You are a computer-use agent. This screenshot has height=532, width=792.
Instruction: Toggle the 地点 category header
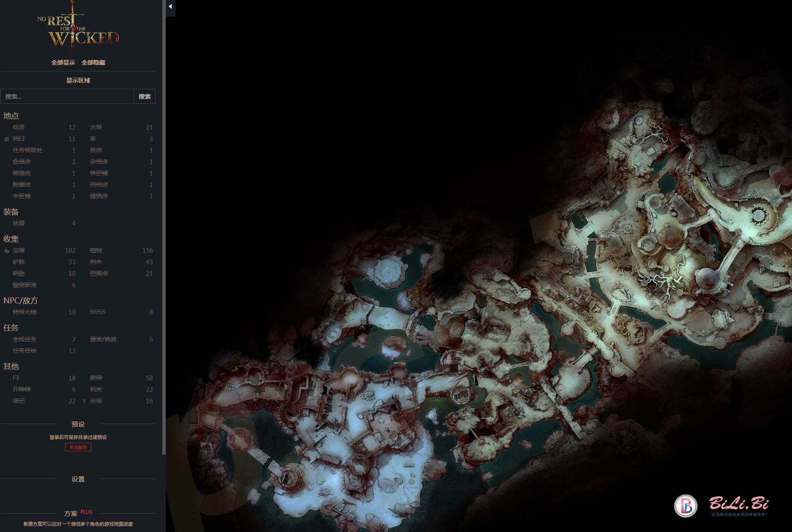11,116
